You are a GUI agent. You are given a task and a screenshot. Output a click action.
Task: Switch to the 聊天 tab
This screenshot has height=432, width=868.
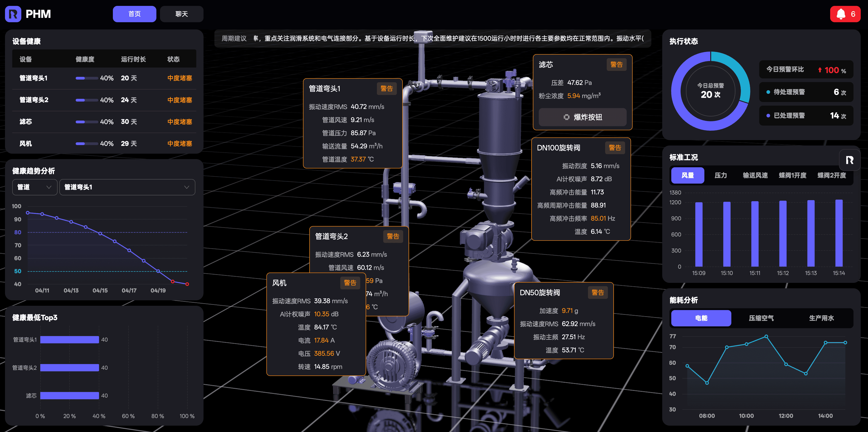pos(182,14)
